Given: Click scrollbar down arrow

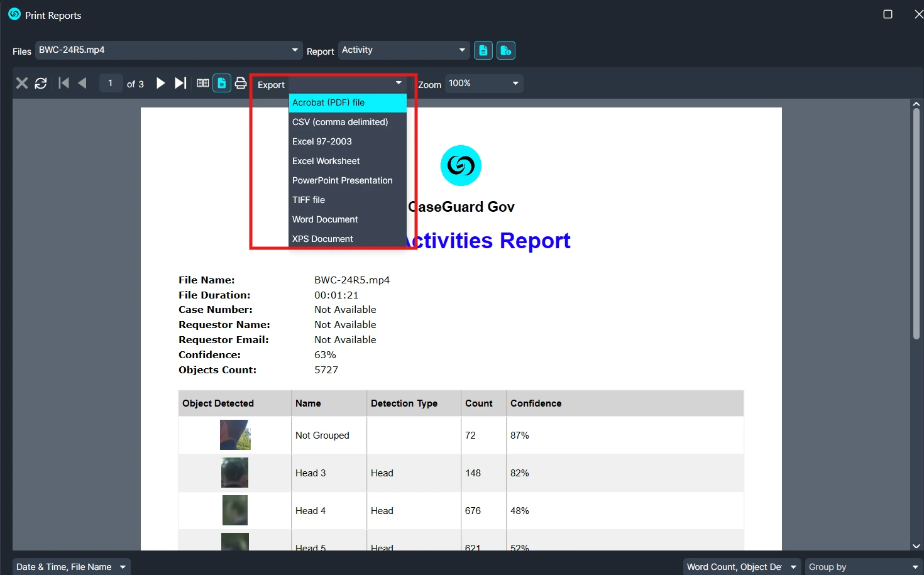Looking at the screenshot, I should (916, 546).
